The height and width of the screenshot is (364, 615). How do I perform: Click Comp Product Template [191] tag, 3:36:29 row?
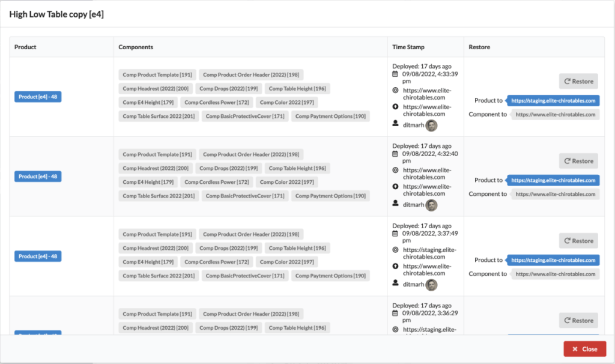click(157, 314)
